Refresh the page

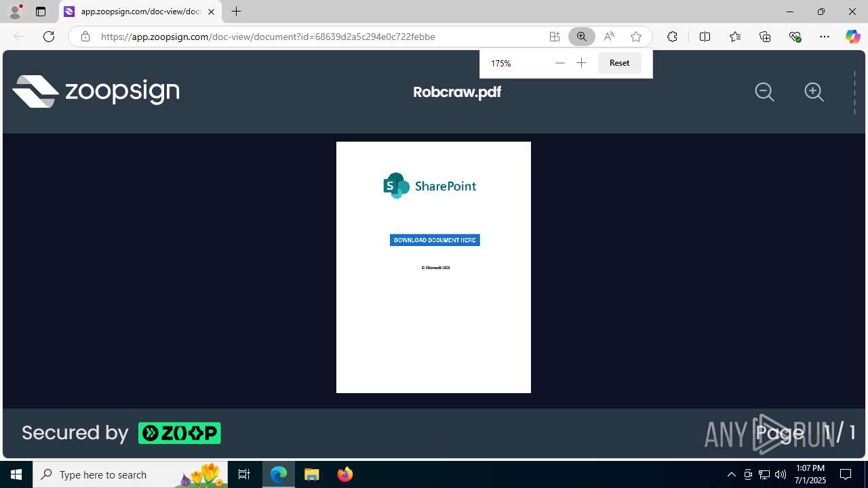[49, 37]
